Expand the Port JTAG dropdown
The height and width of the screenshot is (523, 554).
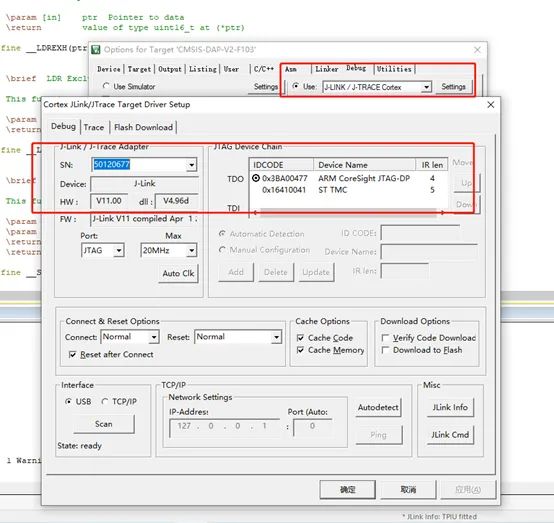(119, 251)
